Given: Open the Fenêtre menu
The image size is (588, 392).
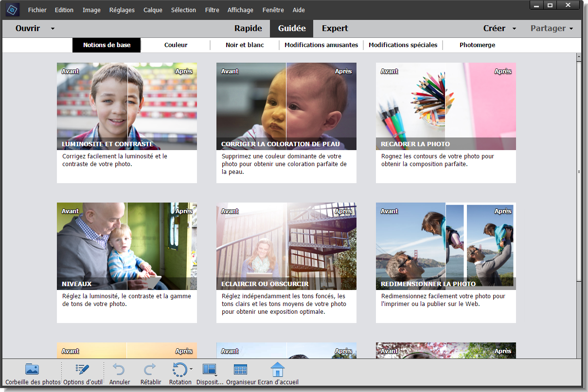Looking at the screenshot, I should coord(273,10).
